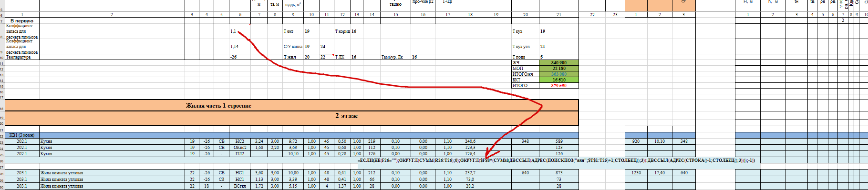
Task: Select the formula cell starting with =ЕСЛИ(НЕ(F26
Action: coord(556,160)
